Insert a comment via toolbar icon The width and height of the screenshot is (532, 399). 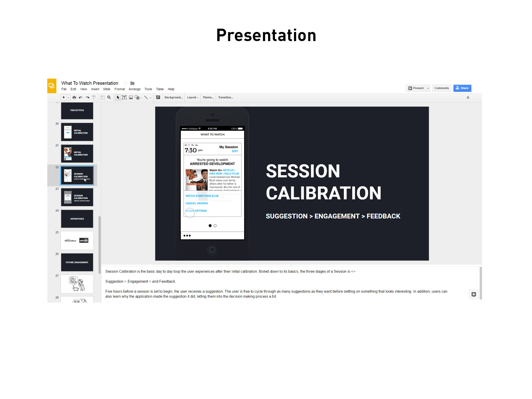click(x=158, y=98)
